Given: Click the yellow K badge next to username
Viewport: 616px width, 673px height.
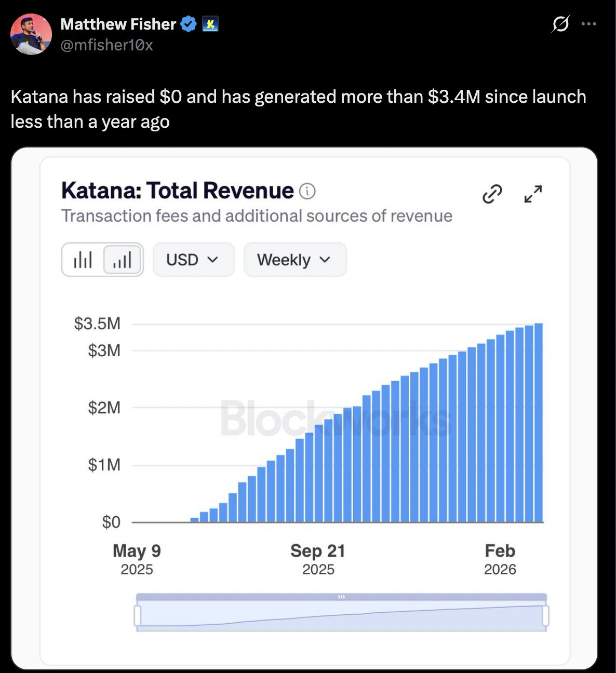Looking at the screenshot, I should [x=209, y=24].
